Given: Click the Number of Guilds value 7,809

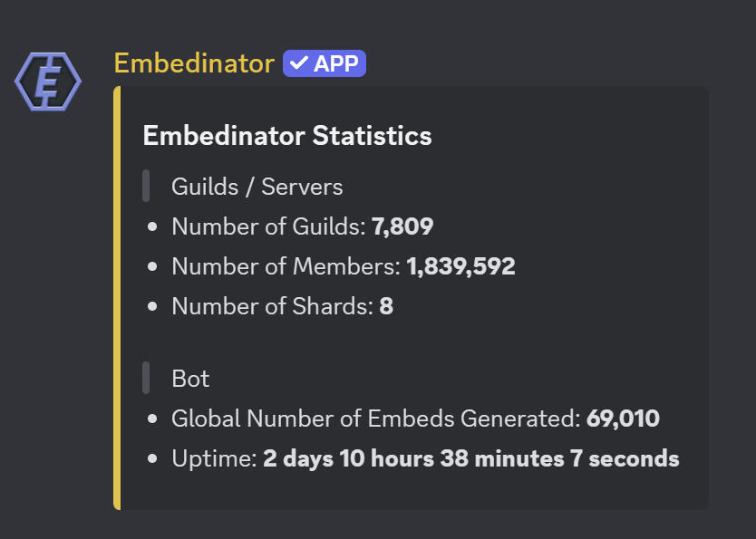Looking at the screenshot, I should tap(402, 226).
